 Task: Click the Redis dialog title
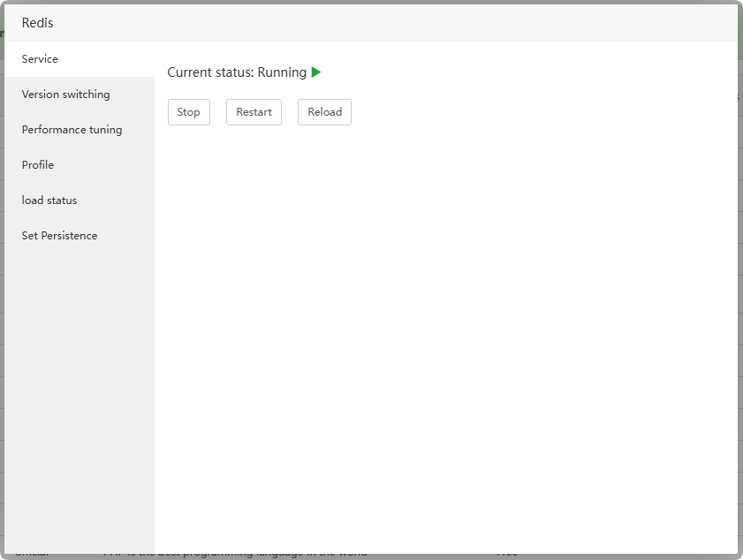[x=37, y=23]
